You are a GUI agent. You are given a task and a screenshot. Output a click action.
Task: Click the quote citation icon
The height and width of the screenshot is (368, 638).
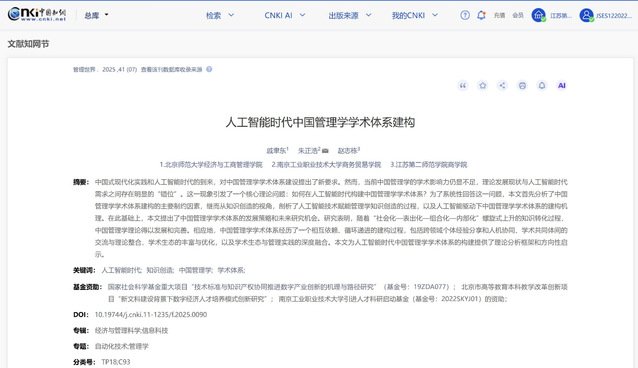(x=463, y=85)
